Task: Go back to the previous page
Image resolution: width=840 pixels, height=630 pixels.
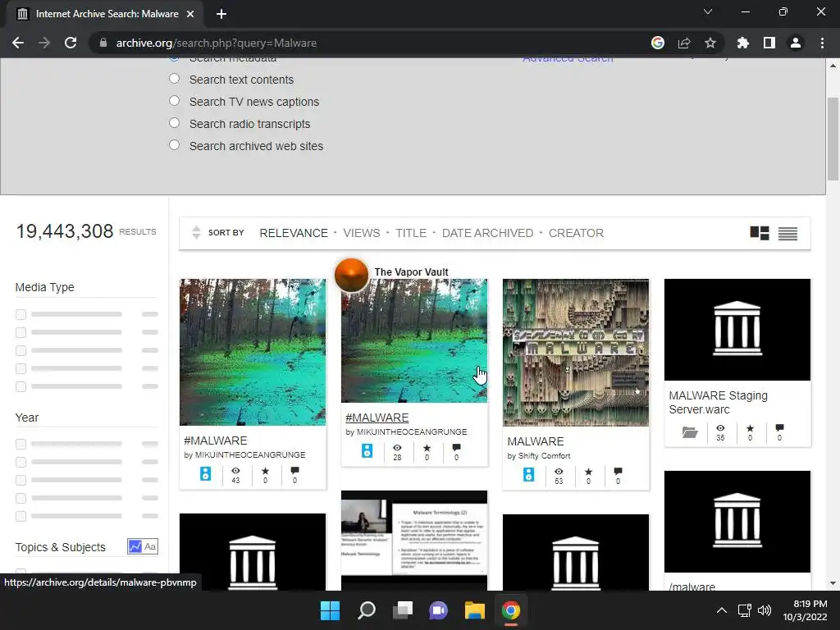Action: (18, 43)
